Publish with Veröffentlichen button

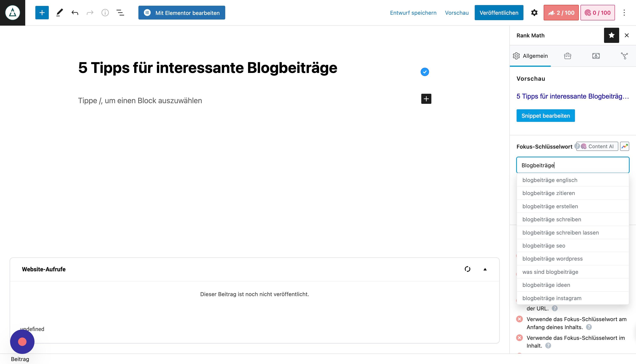[x=499, y=12]
